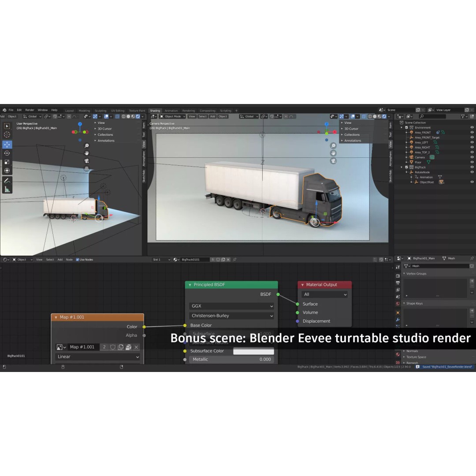Switch to the Compositing workspace tab

click(207, 111)
